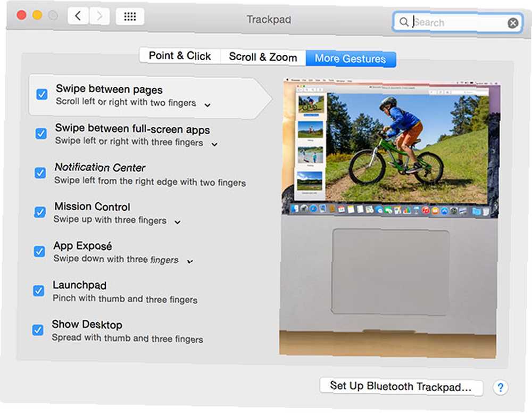Uncheck Swipe between pages checkbox
The height and width of the screenshot is (413, 532).
[x=41, y=94]
